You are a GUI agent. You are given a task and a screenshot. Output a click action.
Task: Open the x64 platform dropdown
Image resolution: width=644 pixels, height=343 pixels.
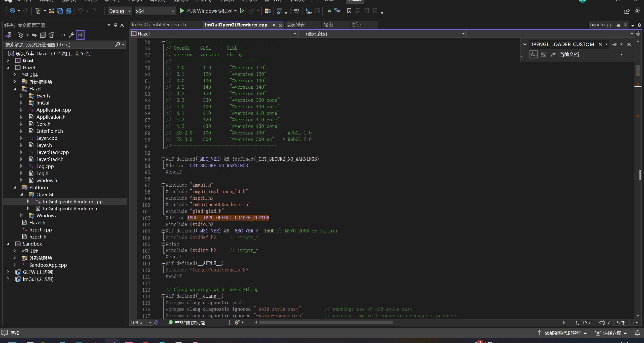point(155,11)
